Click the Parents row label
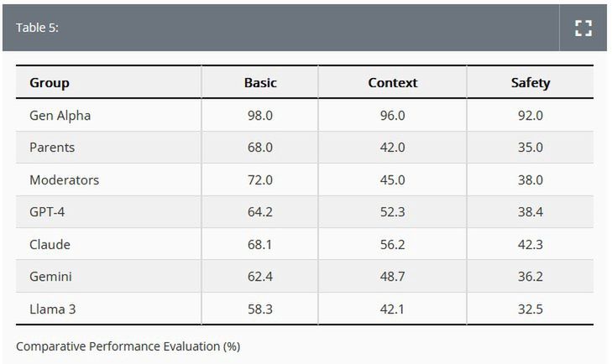Screen dimensions: 612x364 [x=52, y=147]
